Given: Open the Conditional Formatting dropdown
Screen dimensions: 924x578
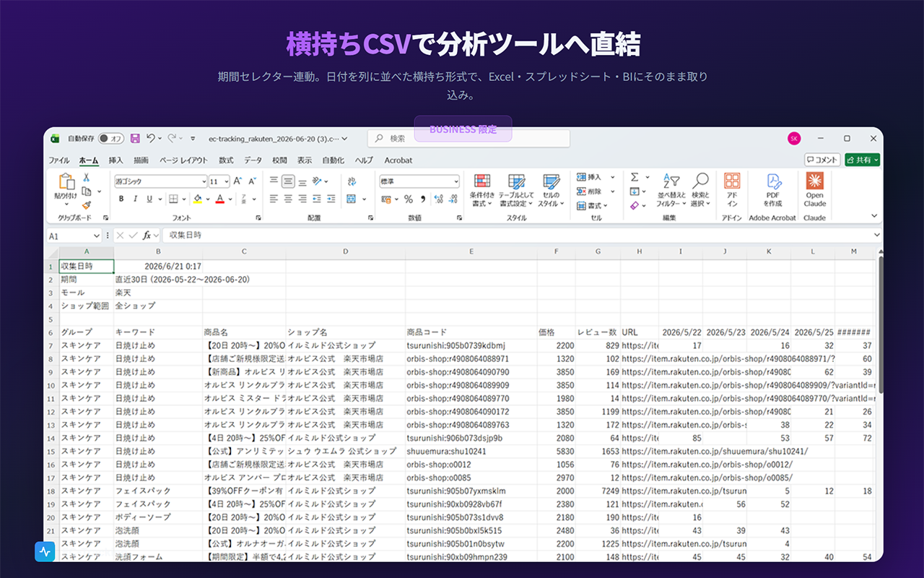Looking at the screenshot, I should (x=482, y=191).
